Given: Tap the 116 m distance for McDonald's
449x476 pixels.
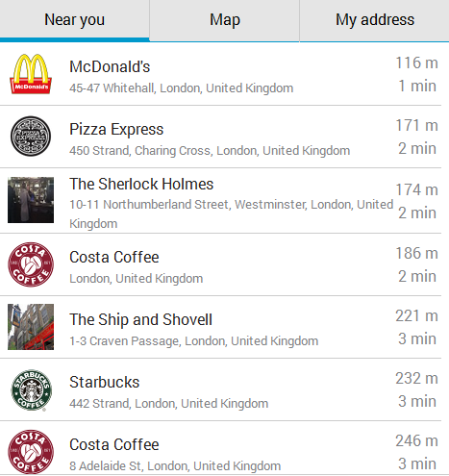Looking at the screenshot, I should coord(416,63).
